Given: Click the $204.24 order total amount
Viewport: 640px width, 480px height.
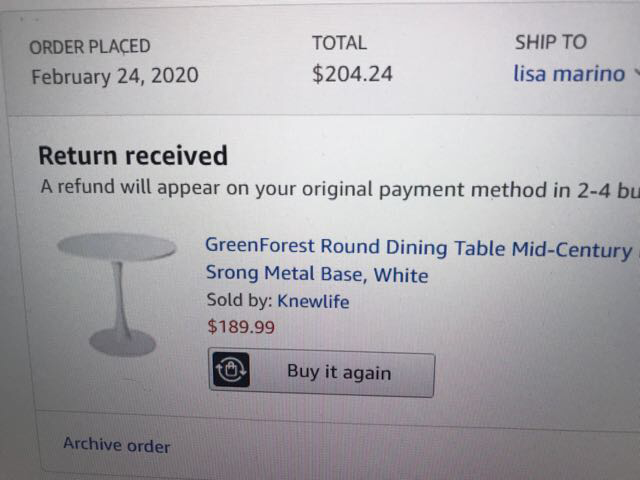Looking at the screenshot, I should coord(352,75).
